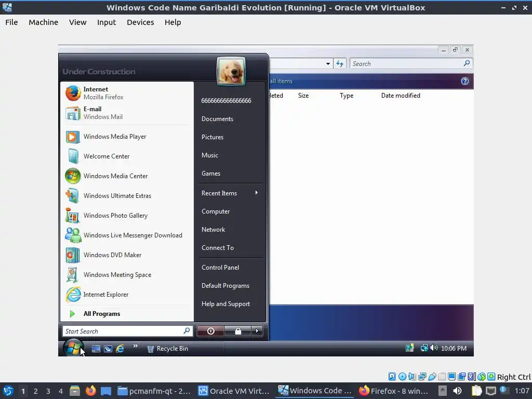The width and height of the screenshot is (532, 399).
Task: Open the VirtualBox File menu
Action: [11, 22]
